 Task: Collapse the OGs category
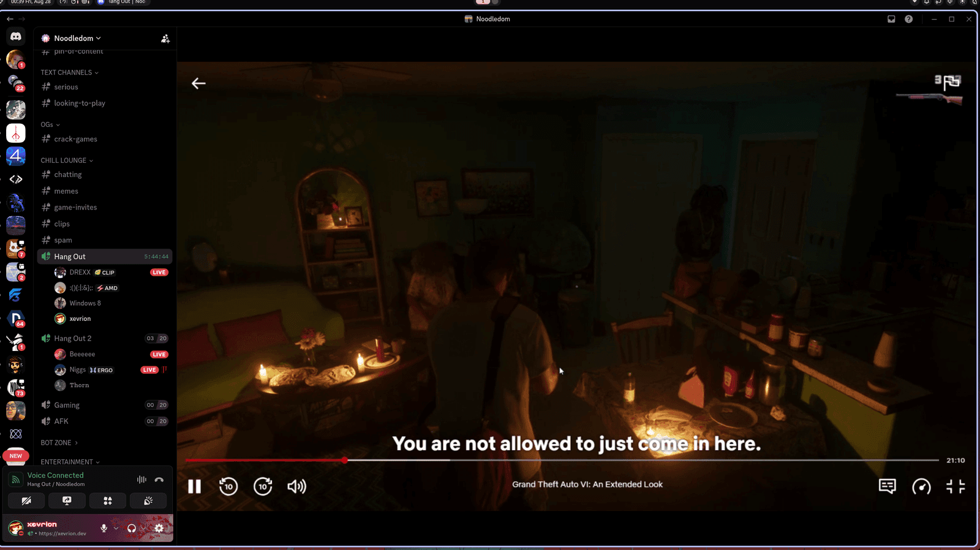(50, 124)
